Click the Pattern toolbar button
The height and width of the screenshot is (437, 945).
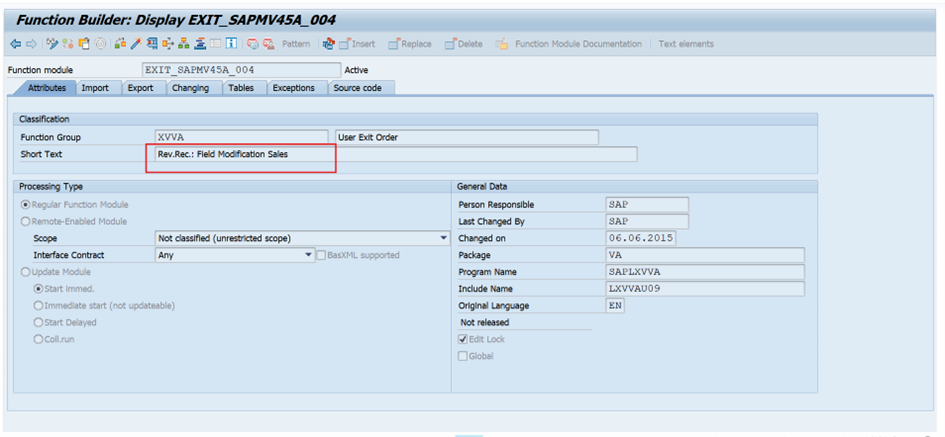[296, 44]
